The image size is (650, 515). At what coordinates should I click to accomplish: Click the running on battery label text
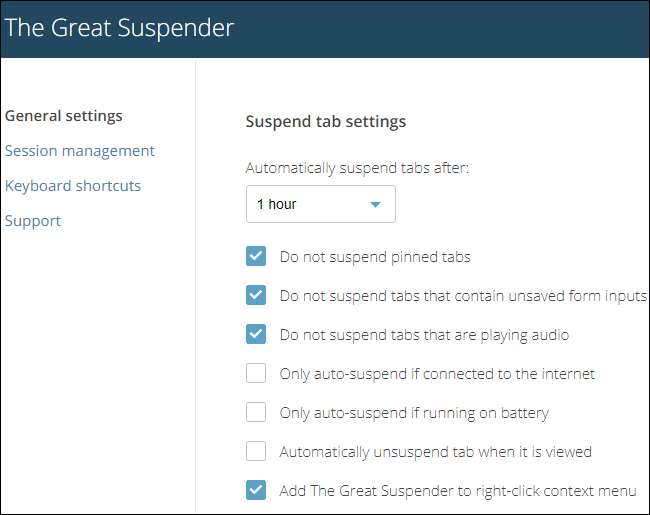414,413
